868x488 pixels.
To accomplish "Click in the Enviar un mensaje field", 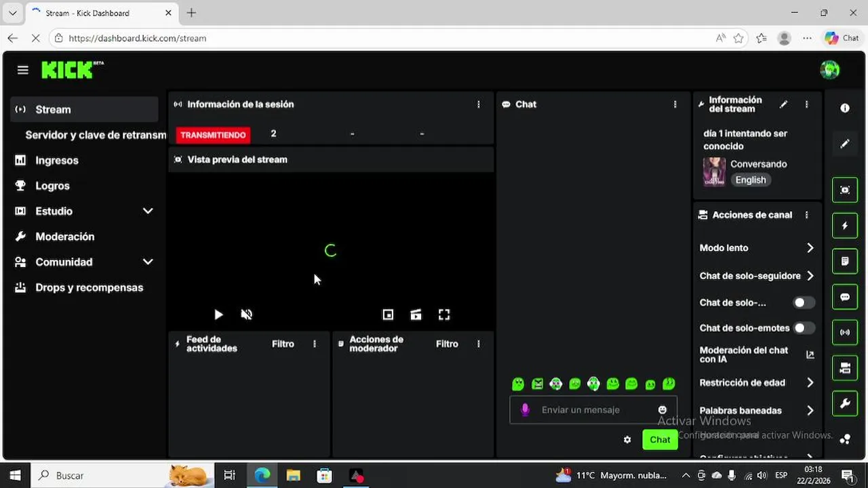I will click(x=593, y=410).
